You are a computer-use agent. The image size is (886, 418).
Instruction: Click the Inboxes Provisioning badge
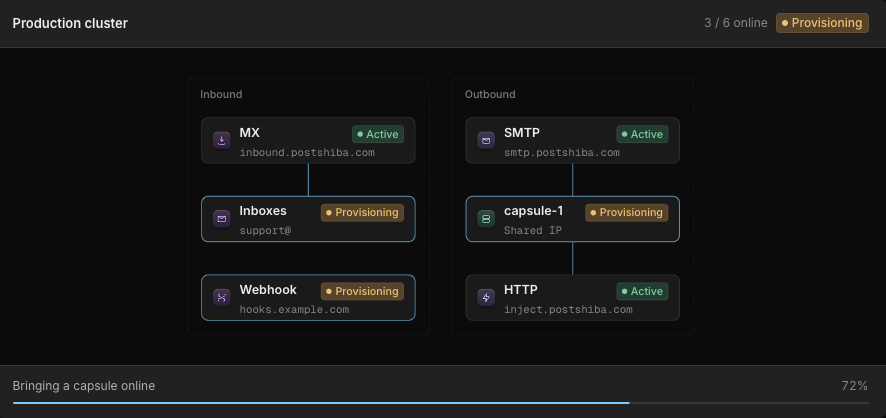(362, 212)
